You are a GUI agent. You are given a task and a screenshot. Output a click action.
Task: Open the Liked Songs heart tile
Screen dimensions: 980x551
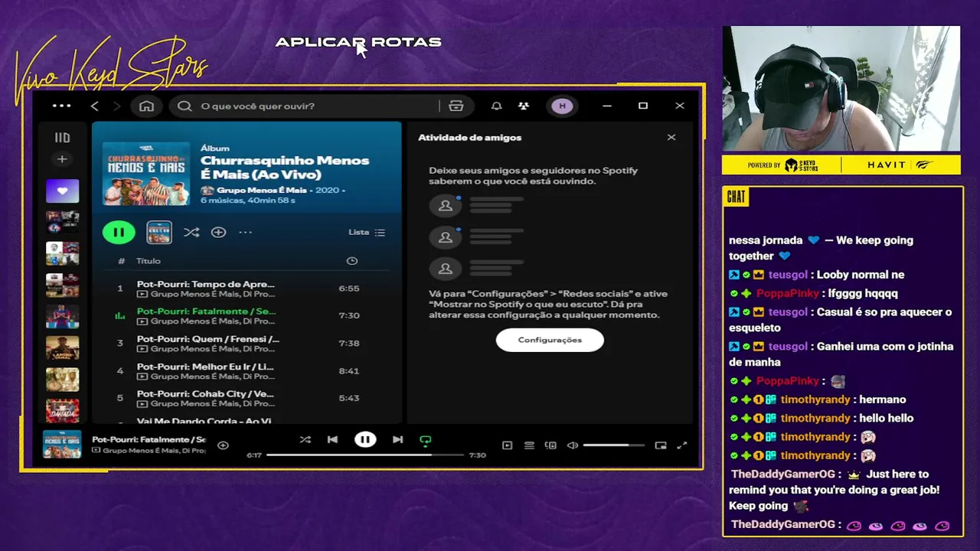click(x=62, y=191)
